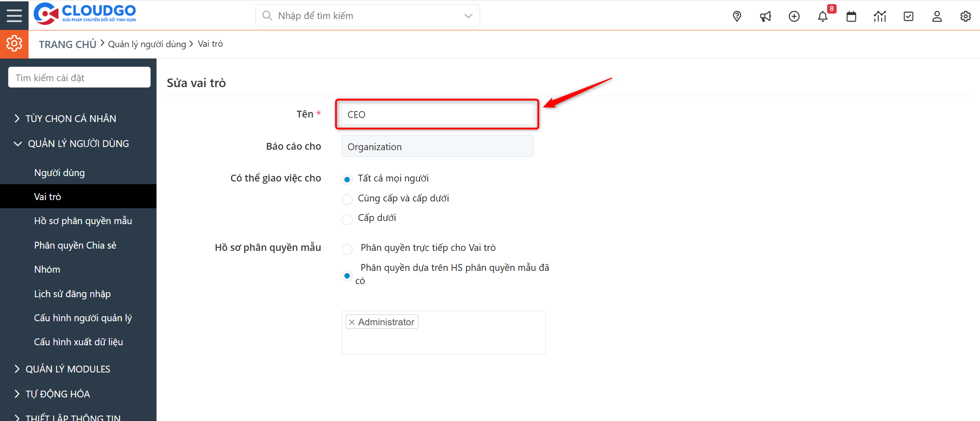Open the 'Lịch sử đăng nhập' sidebar entry
The width and height of the screenshot is (980, 421).
(72, 294)
